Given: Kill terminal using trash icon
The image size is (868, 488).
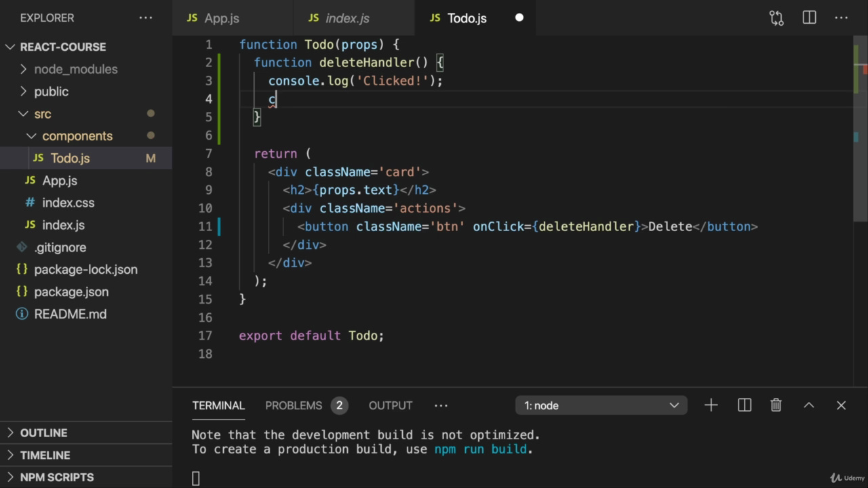Looking at the screenshot, I should click(x=776, y=405).
